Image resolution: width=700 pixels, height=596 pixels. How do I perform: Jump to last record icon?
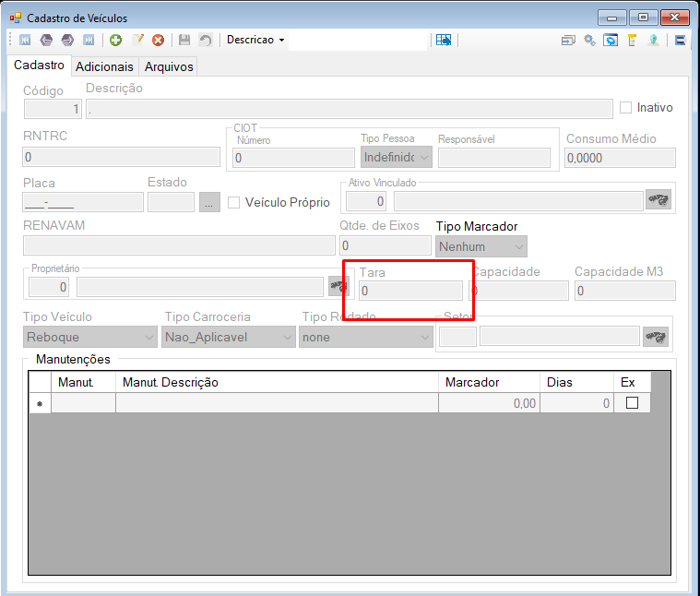click(x=89, y=41)
